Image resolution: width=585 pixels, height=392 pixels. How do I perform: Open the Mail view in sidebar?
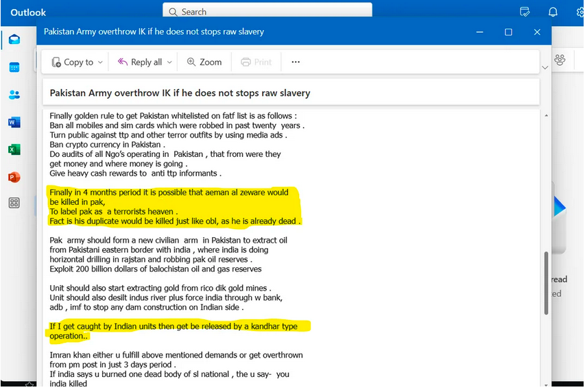[x=14, y=40]
